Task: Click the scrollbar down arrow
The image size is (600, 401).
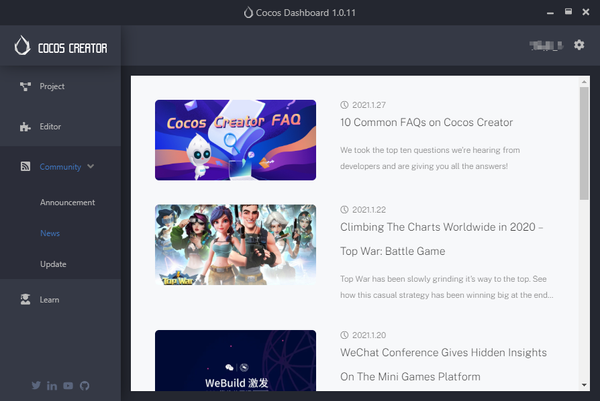Action: [x=584, y=385]
